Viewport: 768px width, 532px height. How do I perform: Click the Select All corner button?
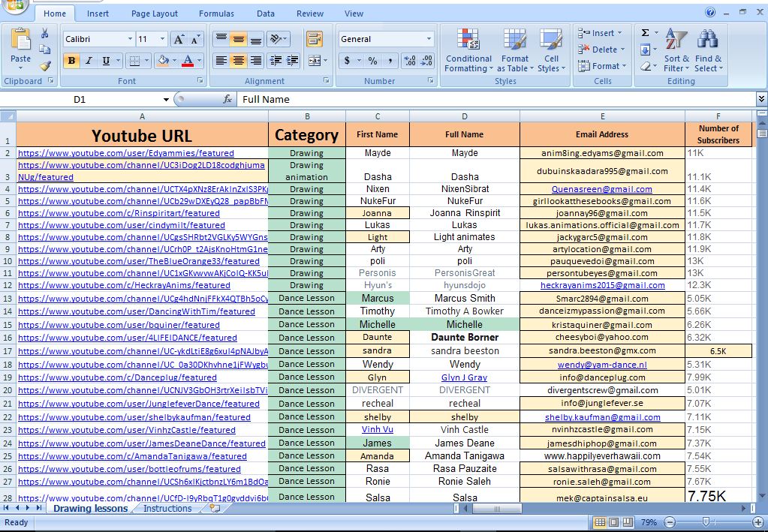(x=8, y=116)
